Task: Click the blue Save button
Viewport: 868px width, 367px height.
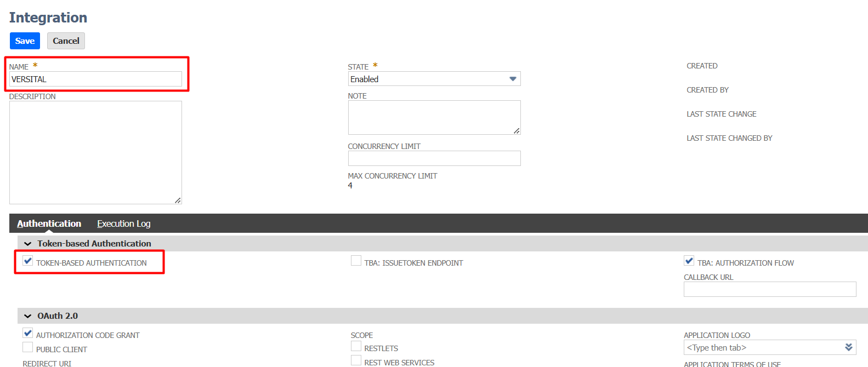Action: point(25,41)
